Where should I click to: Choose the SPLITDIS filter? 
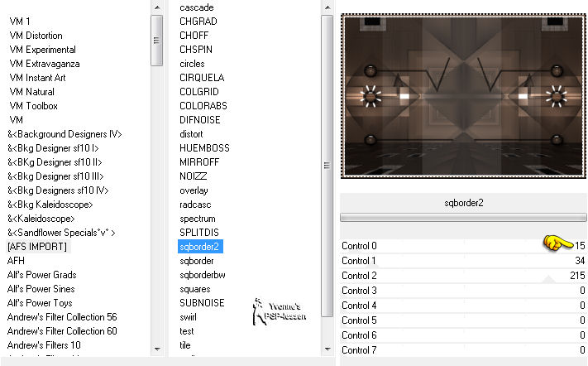[199, 233]
